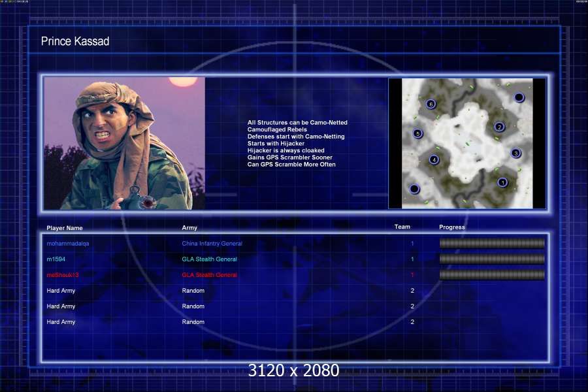Click 'Defenses start with Camo-Netting' line
The height and width of the screenshot is (392, 588).
pos(296,137)
